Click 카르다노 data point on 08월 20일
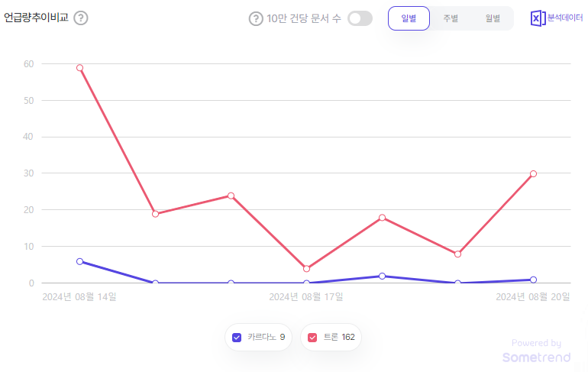The image size is (588, 372). pos(533,280)
